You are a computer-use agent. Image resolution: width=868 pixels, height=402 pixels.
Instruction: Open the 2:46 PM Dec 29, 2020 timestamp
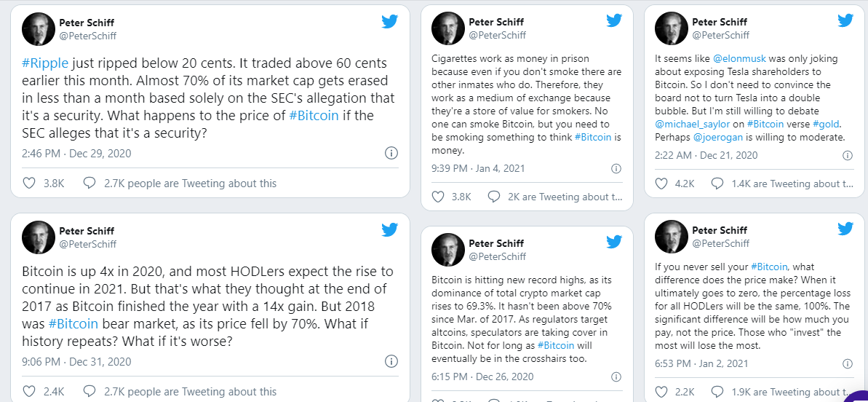[x=74, y=153]
